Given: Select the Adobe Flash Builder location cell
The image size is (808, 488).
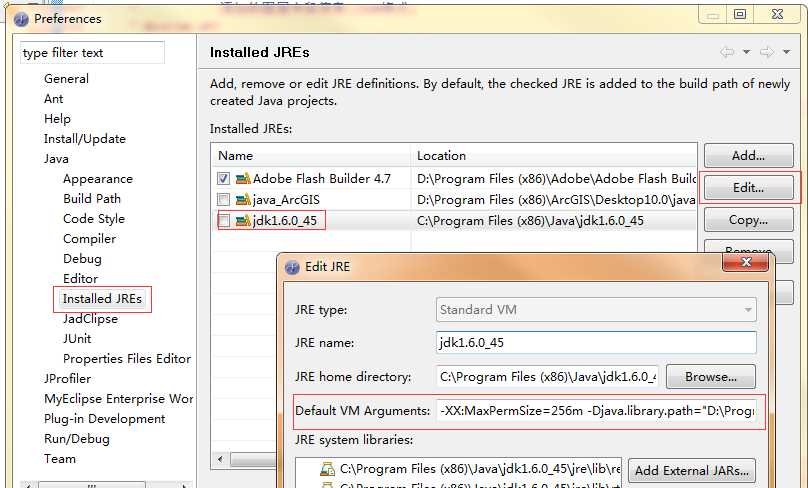Looking at the screenshot, I should point(554,178).
